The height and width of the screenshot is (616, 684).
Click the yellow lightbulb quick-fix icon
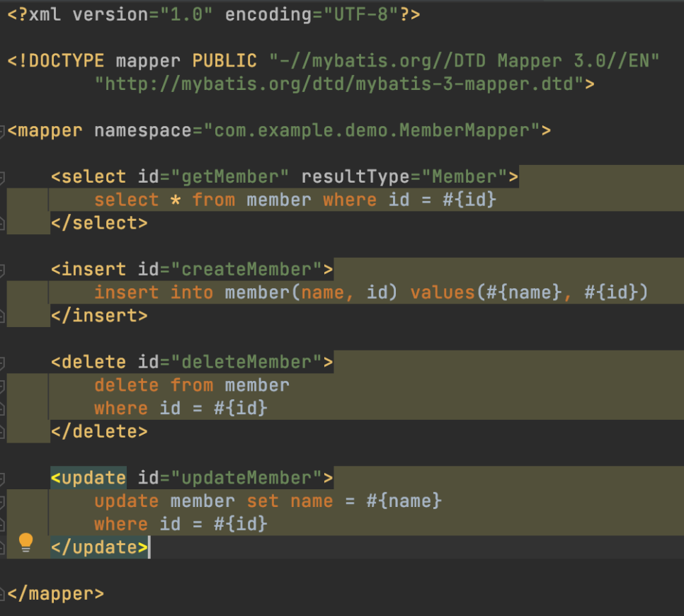click(25, 542)
